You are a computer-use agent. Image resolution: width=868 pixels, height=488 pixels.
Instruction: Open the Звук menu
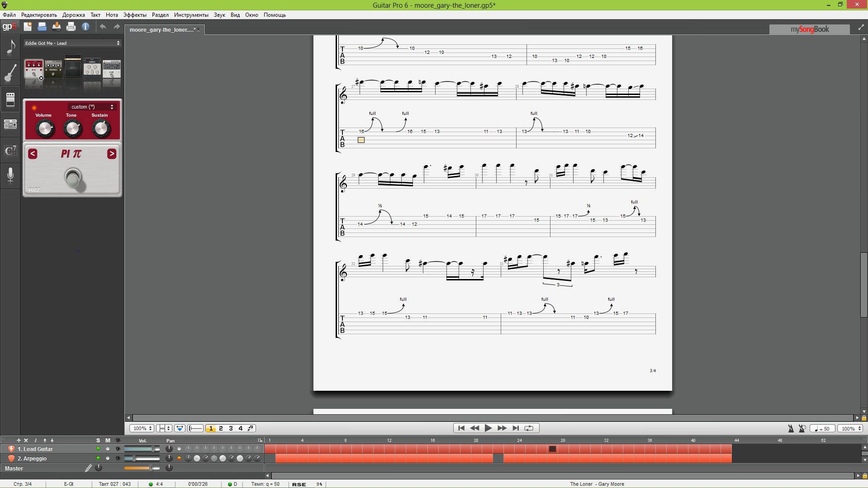coord(219,15)
